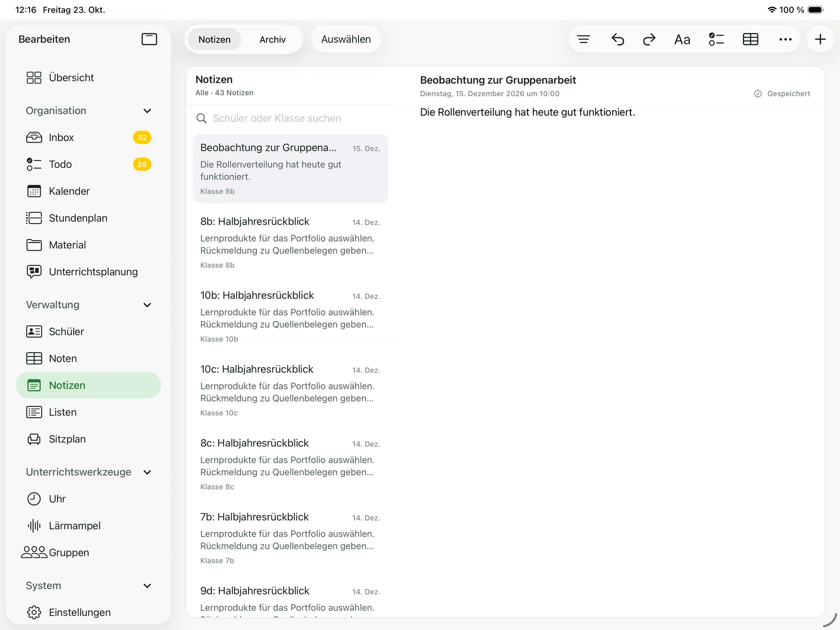Switch to the Archiv tab

point(273,39)
